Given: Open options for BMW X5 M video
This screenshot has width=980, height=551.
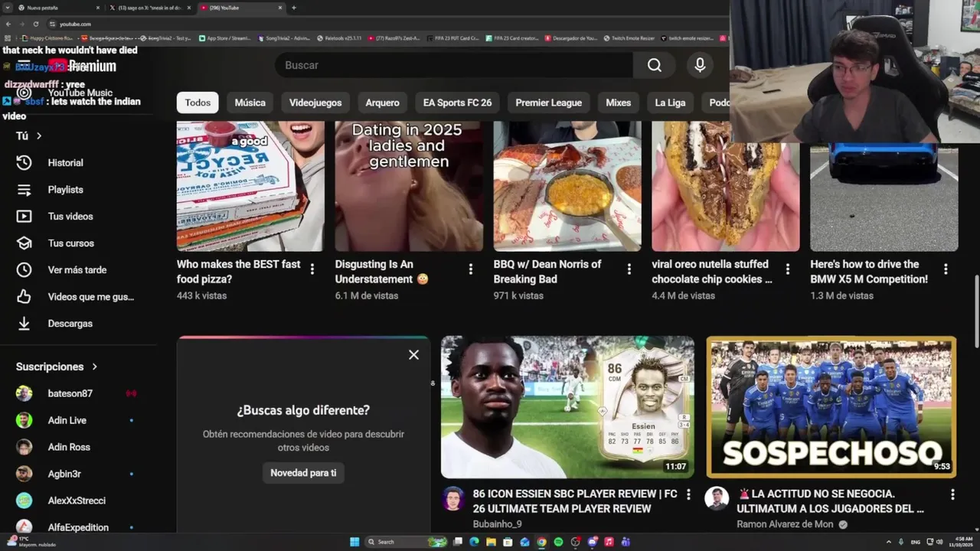Looking at the screenshot, I should pyautogui.click(x=946, y=269).
